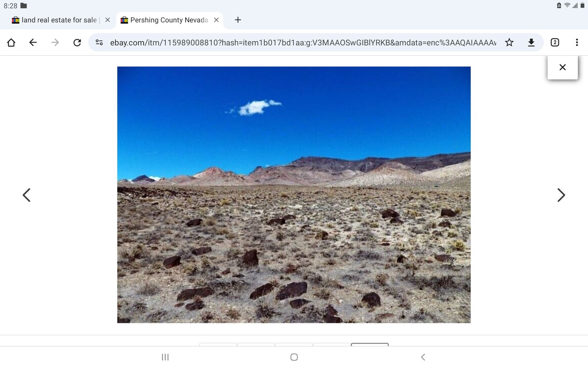588x368 pixels.
Task: Open site information icon in address bar
Action: click(x=99, y=43)
